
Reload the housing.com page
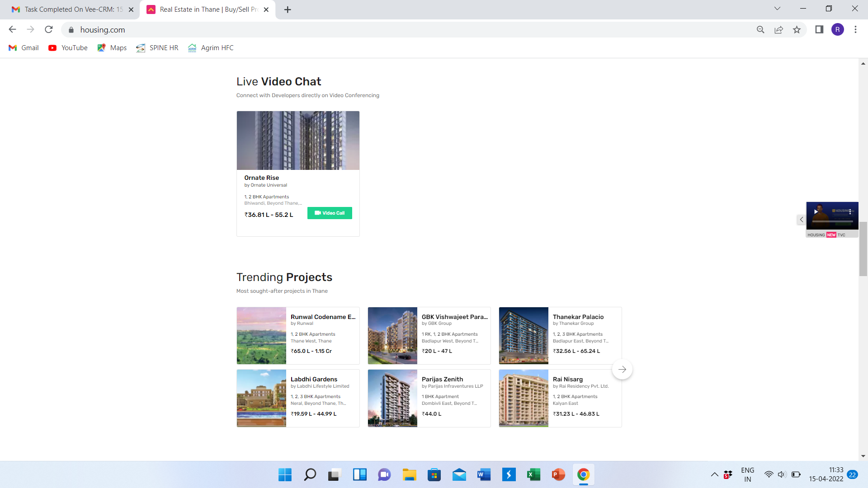click(x=49, y=29)
